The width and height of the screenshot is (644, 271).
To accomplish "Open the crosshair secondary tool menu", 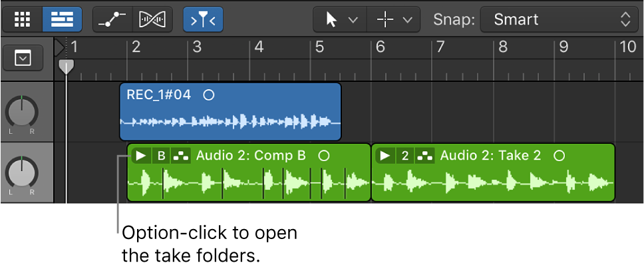I will pyautogui.click(x=394, y=19).
